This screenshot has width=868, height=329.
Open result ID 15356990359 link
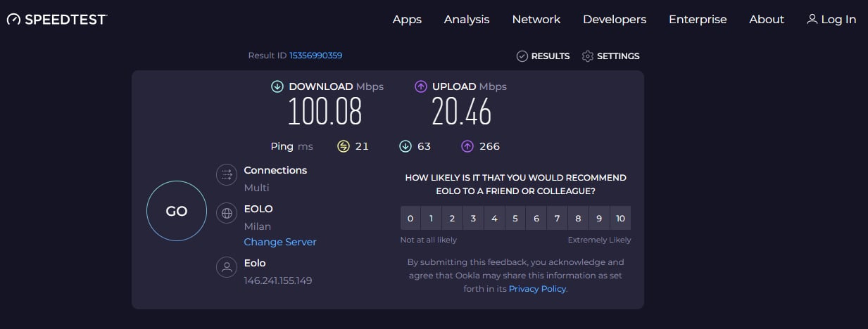pyautogui.click(x=315, y=56)
